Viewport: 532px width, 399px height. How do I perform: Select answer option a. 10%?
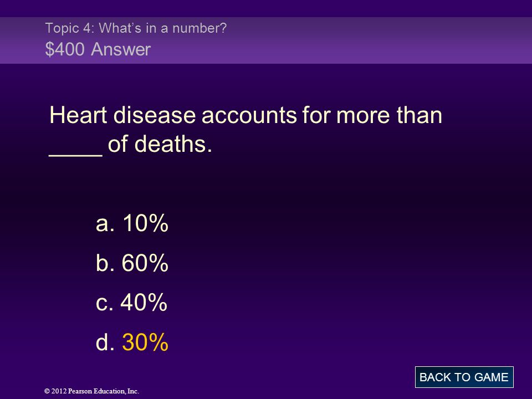(132, 223)
